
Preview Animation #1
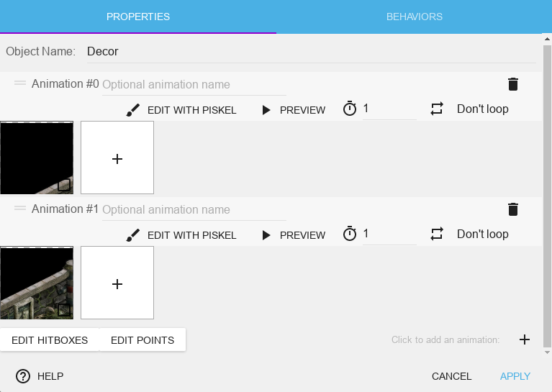point(294,235)
